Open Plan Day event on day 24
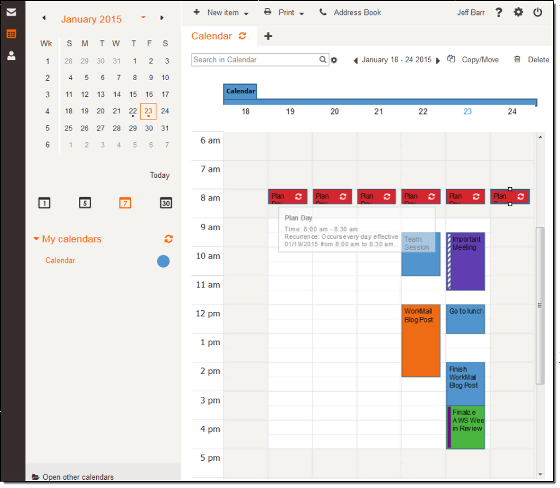 point(510,196)
